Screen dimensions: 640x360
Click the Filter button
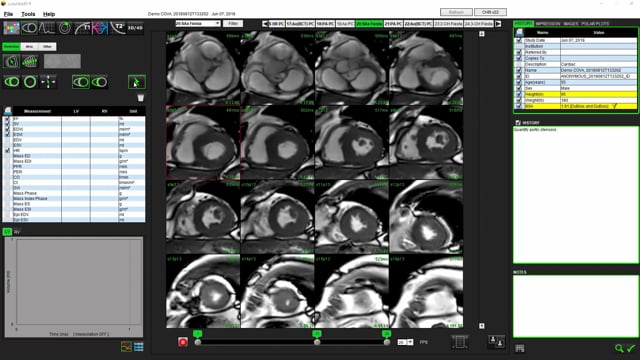(233, 24)
